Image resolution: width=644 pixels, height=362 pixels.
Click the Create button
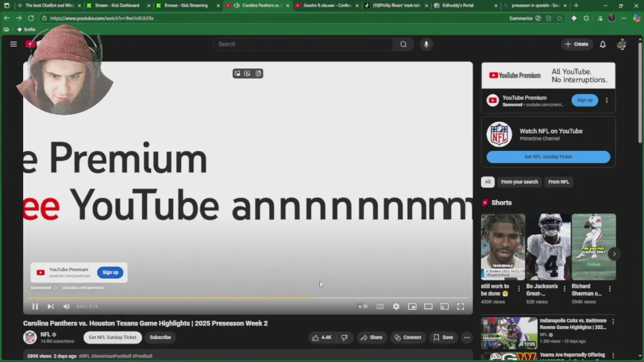pos(577,44)
